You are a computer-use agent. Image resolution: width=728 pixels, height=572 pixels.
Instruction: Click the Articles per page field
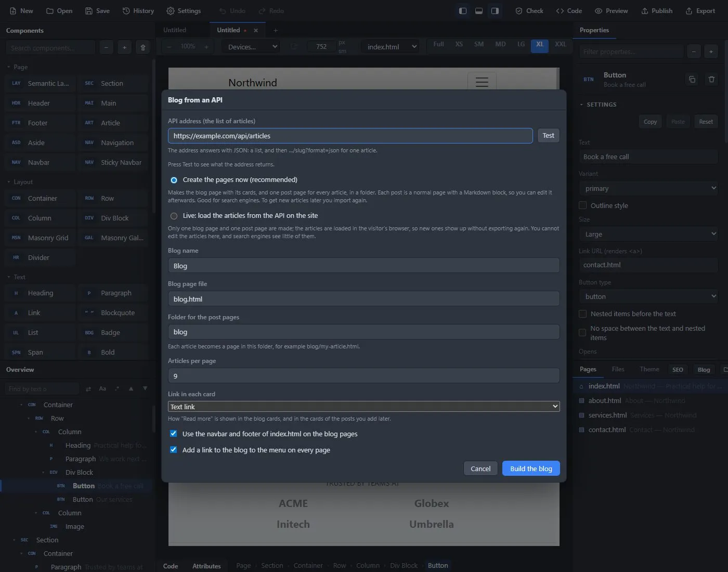(363, 376)
